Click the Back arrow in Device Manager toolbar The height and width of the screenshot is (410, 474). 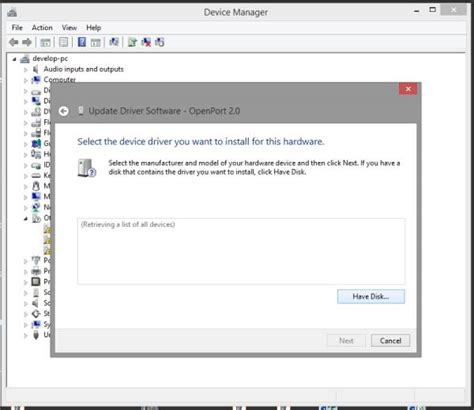tap(14, 42)
